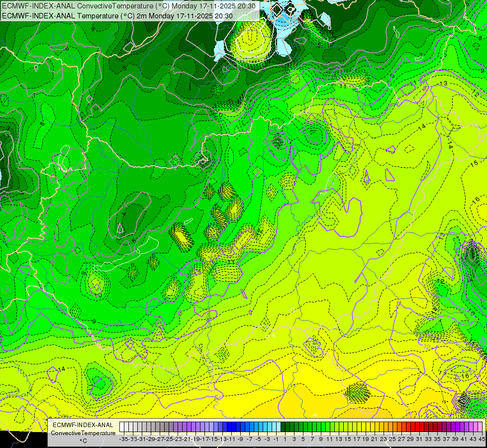Select the yellow swatch above the 19 label
487x448 pixels.
click(x=368, y=427)
